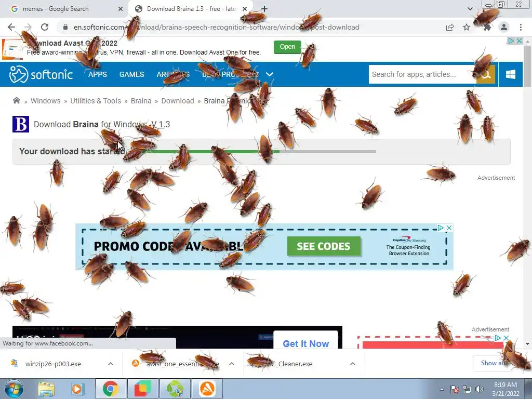The height and width of the screenshot is (399, 532).
Task: Click the Get It Now button
Action: (x=305, y=343)
